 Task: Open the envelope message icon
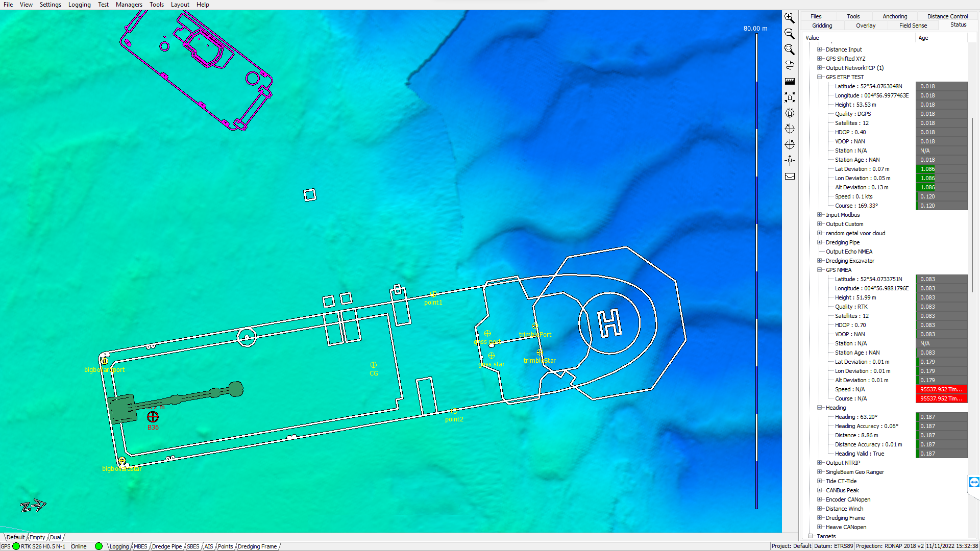(790, 177)
